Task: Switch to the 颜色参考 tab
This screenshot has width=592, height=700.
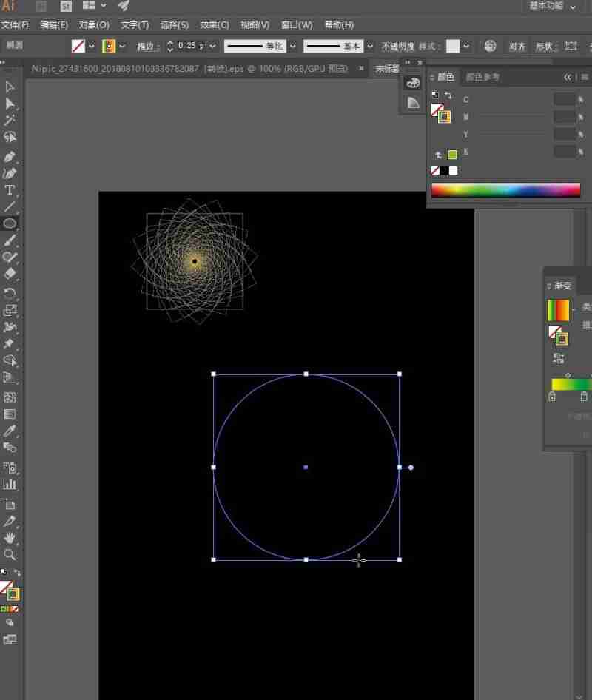Action: [x=482, y=77]
